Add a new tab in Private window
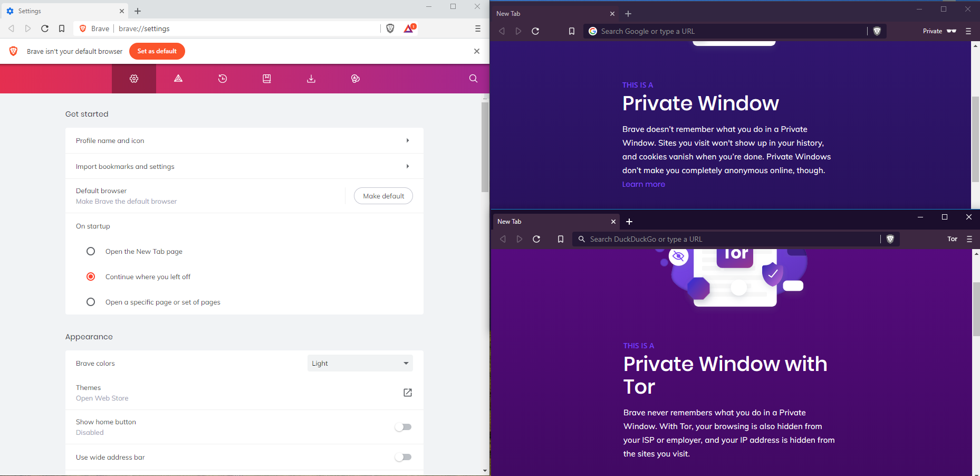 (628, 14)
